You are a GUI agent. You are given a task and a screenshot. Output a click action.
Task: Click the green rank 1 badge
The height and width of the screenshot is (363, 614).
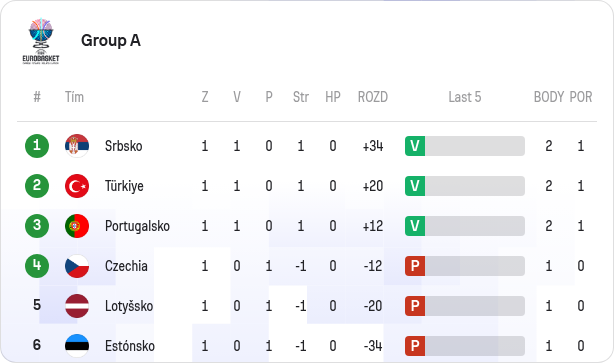pos(37,146)
